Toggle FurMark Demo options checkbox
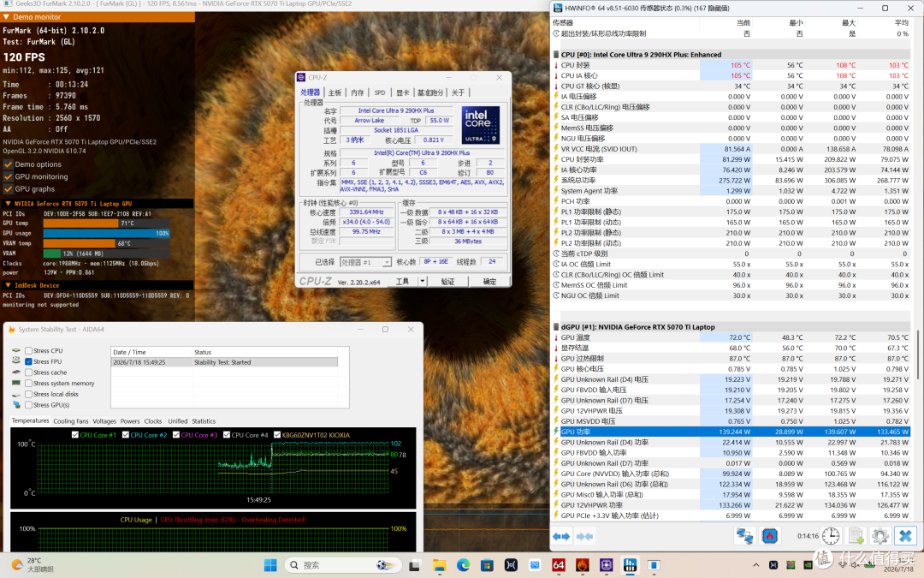Image resolution: width=924 pixels, height=578 pixels. (x=9, y=164)
